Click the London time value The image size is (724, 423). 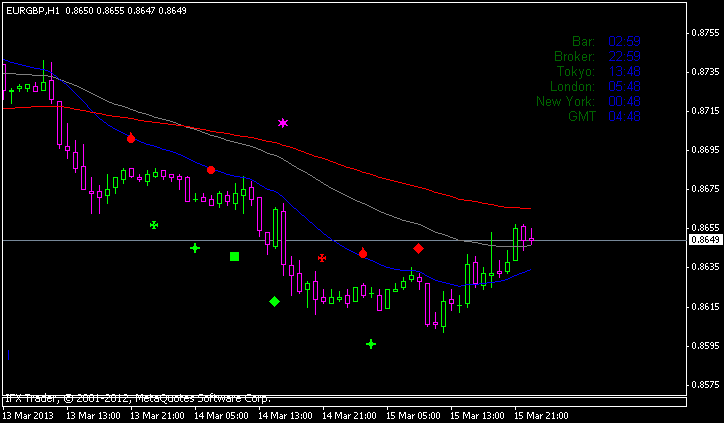624,86
